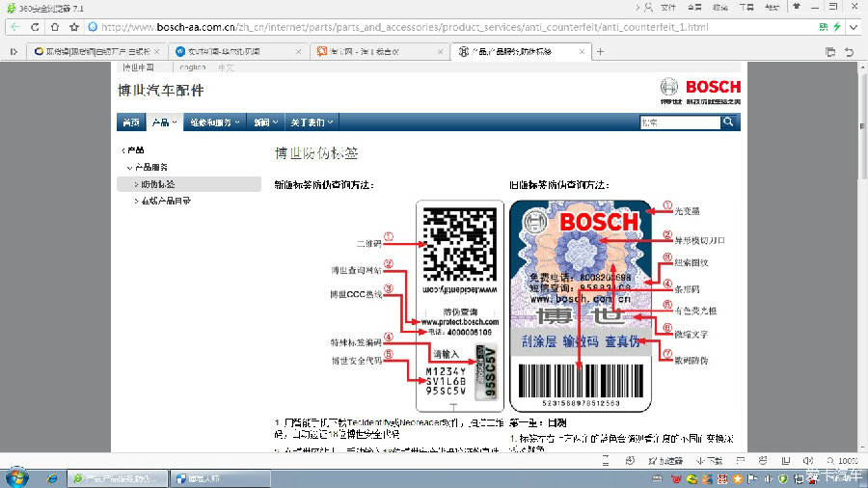The width and height of the screenshot is (868, 488).
Task: Open the Windows Start orb
Action: 16,477
